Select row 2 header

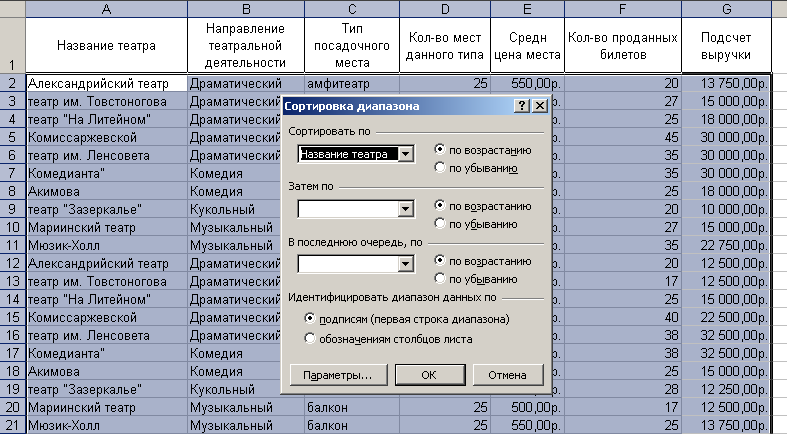13,83
